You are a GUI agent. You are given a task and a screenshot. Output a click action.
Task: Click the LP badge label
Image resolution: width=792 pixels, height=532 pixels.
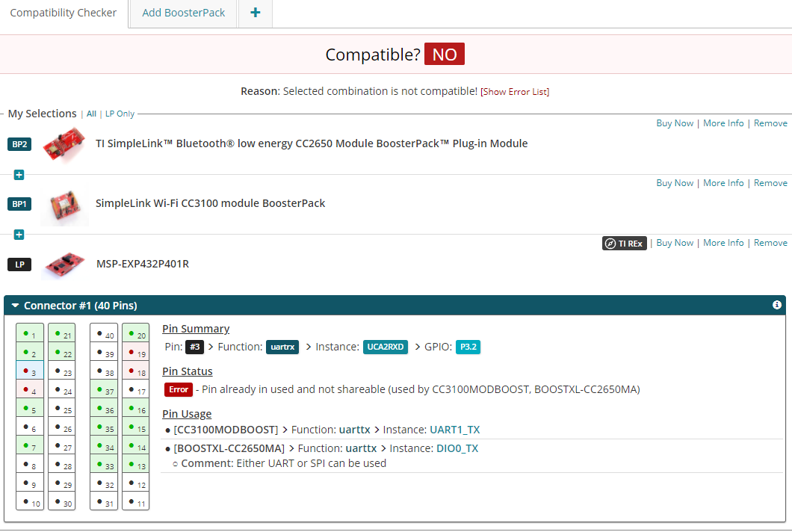19,265
